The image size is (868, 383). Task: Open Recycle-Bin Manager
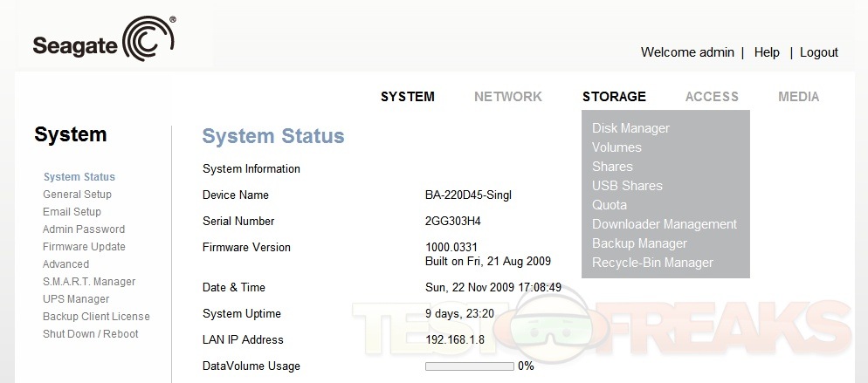coord(652,263)
